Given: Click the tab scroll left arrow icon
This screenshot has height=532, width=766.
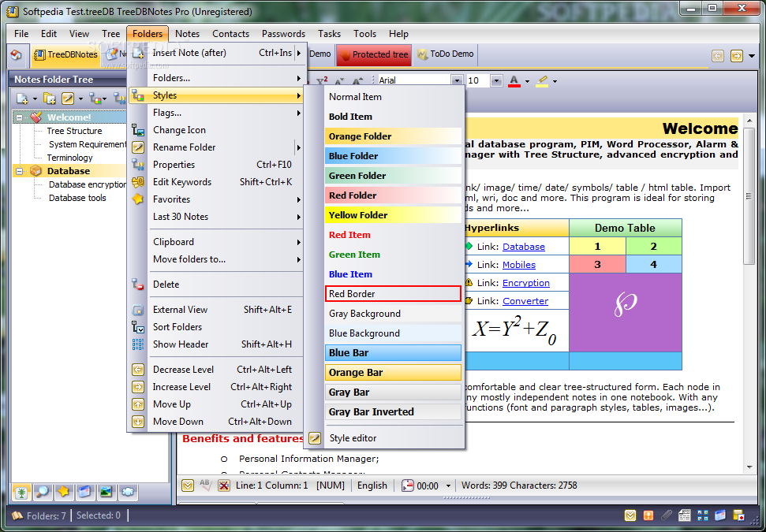Looking at the screenshot, I should point(718,56).
